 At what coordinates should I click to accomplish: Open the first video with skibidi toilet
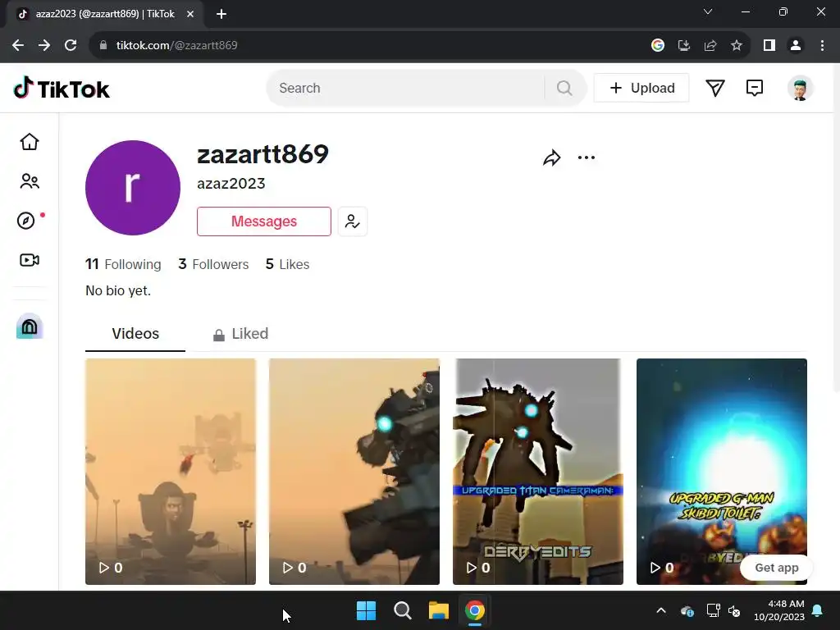171,472
